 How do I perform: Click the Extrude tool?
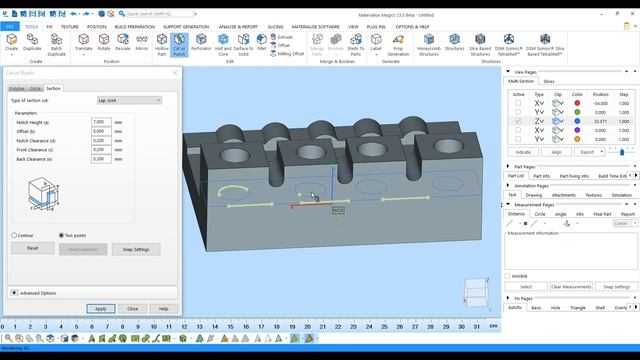pos(282,37)
